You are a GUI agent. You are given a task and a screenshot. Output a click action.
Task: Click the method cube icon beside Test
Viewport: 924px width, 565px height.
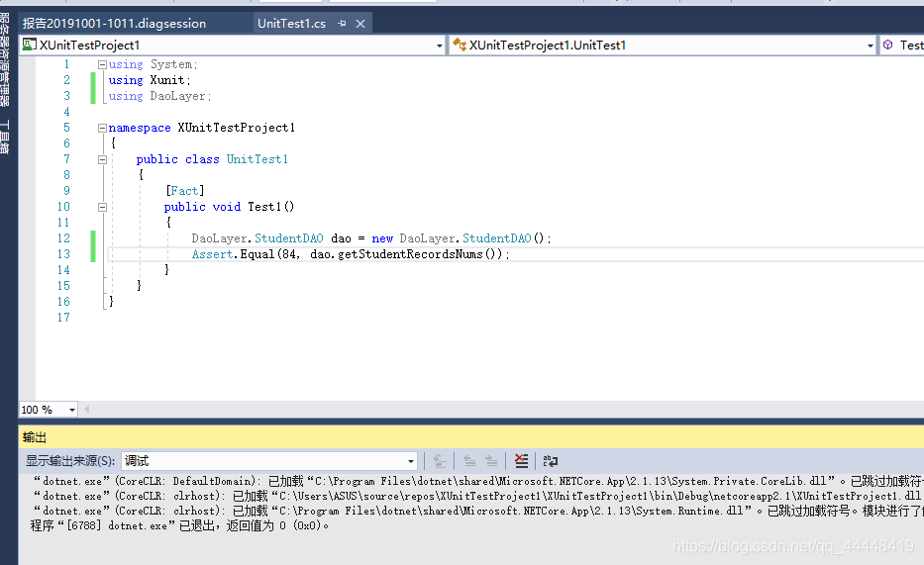[x=888, y=45]
